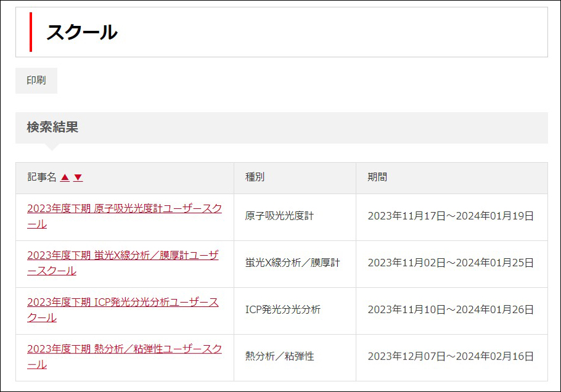Click the 記事名 column header text

point(42,177)
